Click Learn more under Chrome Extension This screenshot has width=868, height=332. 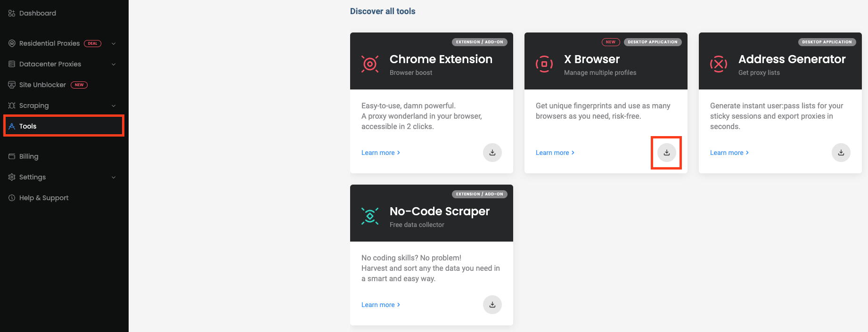click(x=380, y=153)
